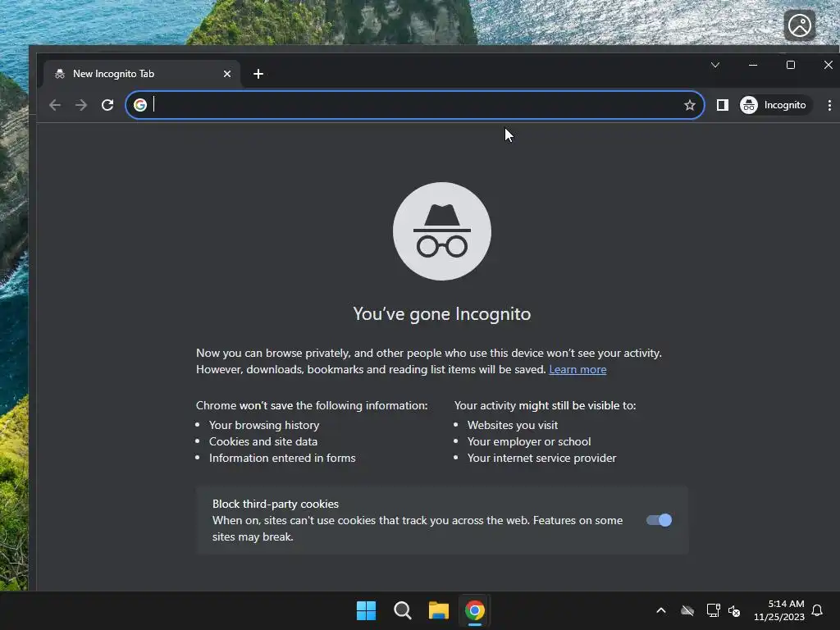This screenshot has width=840, height=630.
Task: Open the Chrome three-dot menu
Action: (x=829, y=105)
